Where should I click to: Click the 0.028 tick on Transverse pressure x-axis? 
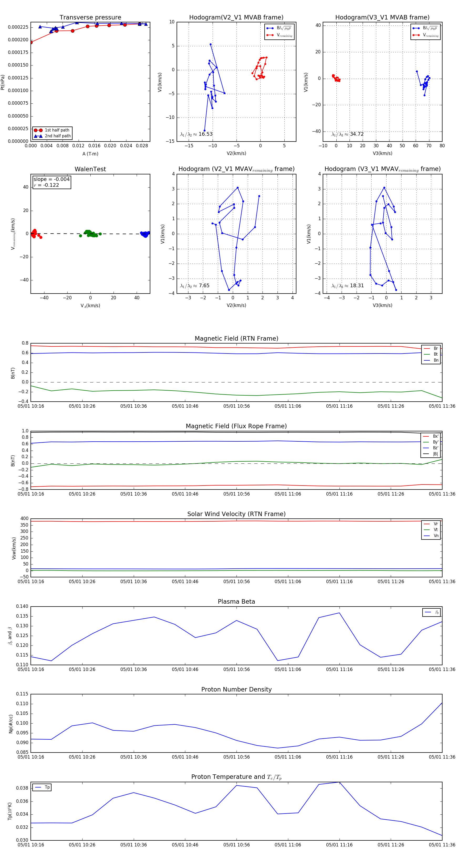(142, 146)
